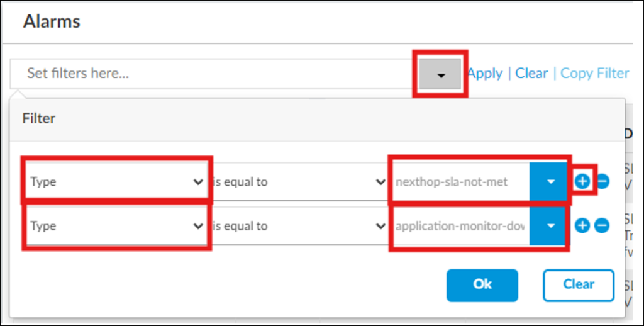The image size is (644, 326).
Task: Click the outlined Clear button beside Ok
Action: (579, 285)
